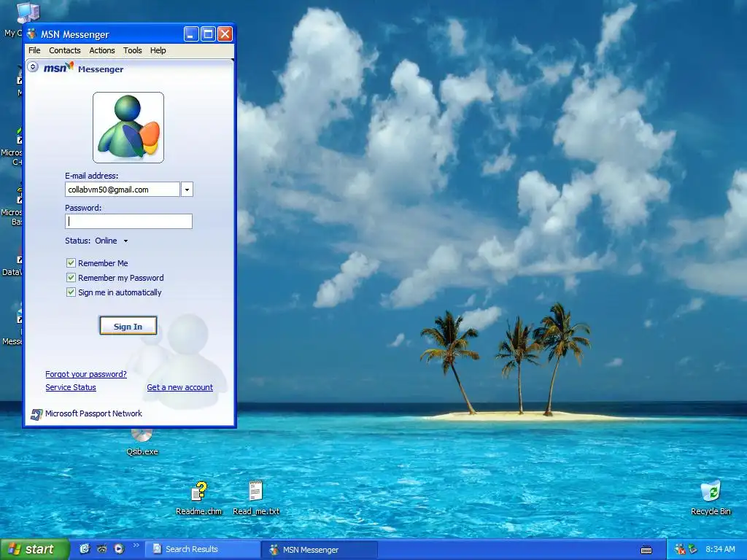The height and width of the screenshot is (560, 747).
Task: Open the Contacts menu
Action: 65,50
